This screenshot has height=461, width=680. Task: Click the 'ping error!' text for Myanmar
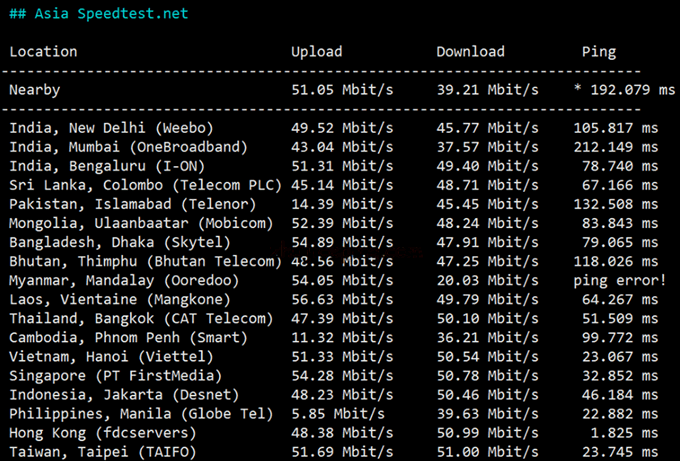pyautogui.click(x=619, y=280)
